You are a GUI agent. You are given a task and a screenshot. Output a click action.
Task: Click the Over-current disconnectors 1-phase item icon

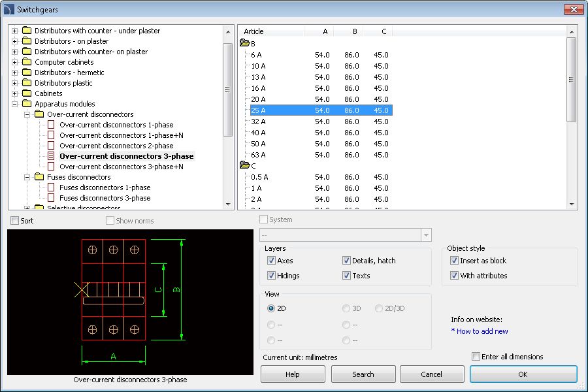point(52,125)
